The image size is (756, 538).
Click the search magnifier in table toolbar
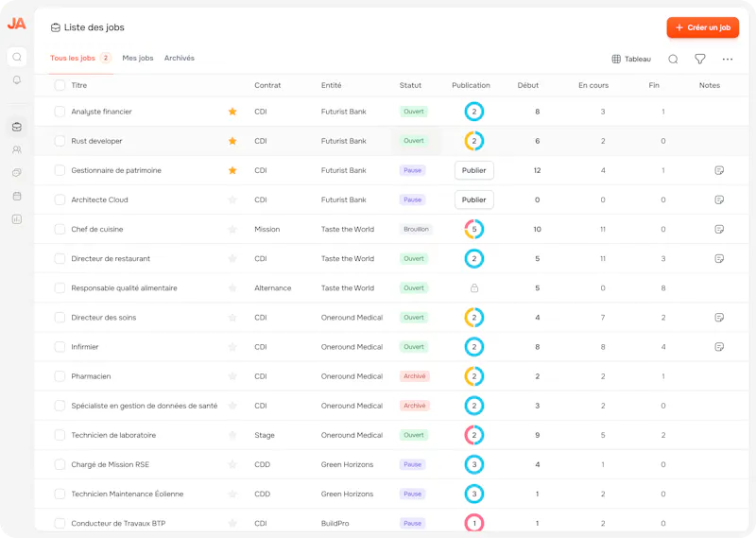click(673, 59)
